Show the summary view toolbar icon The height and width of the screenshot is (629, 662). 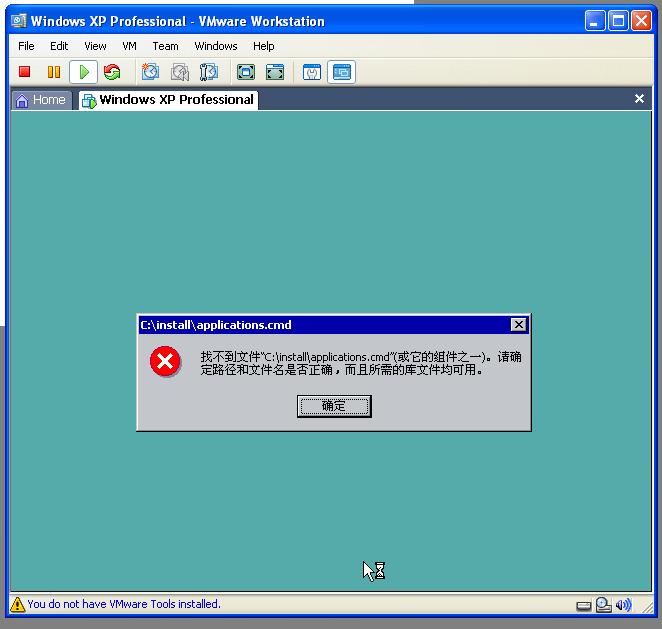click(312, 72)
